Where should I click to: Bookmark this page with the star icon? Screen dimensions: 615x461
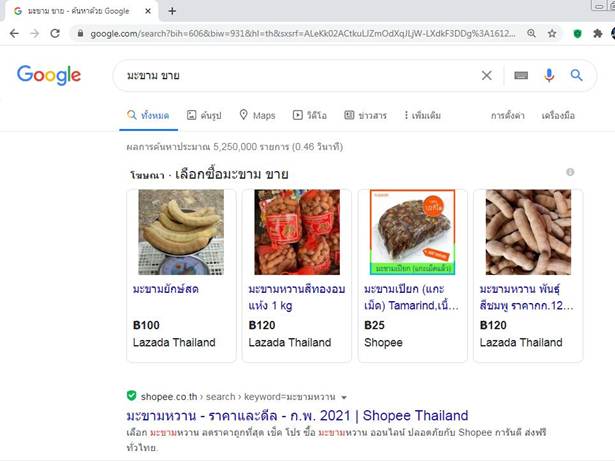[552, 34]
